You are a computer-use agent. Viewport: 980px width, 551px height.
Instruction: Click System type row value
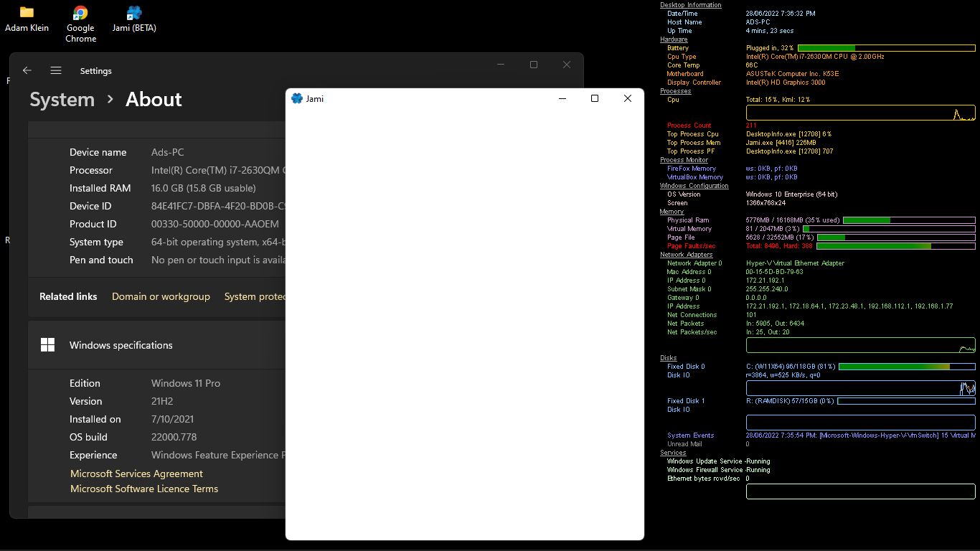[x=218, y=242]
